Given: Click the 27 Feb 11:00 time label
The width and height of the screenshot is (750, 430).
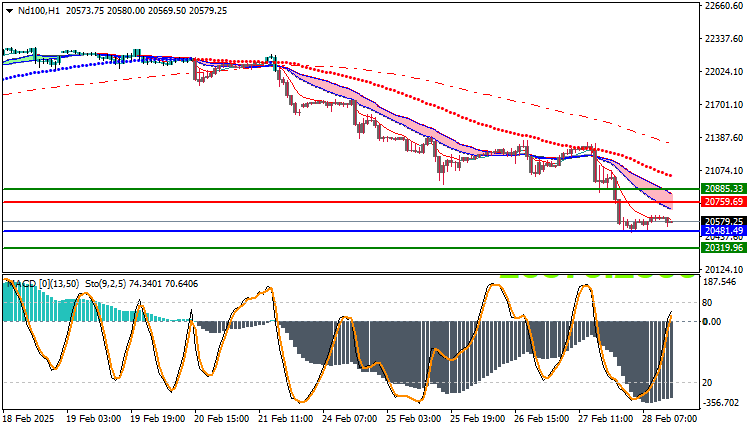Looking at the screenshot, I should click(606, 419).
